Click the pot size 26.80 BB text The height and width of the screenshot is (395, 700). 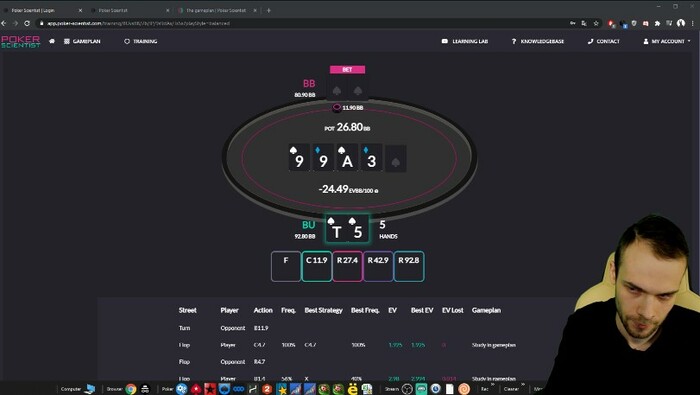pyautogui.click(x=347, y=127)
